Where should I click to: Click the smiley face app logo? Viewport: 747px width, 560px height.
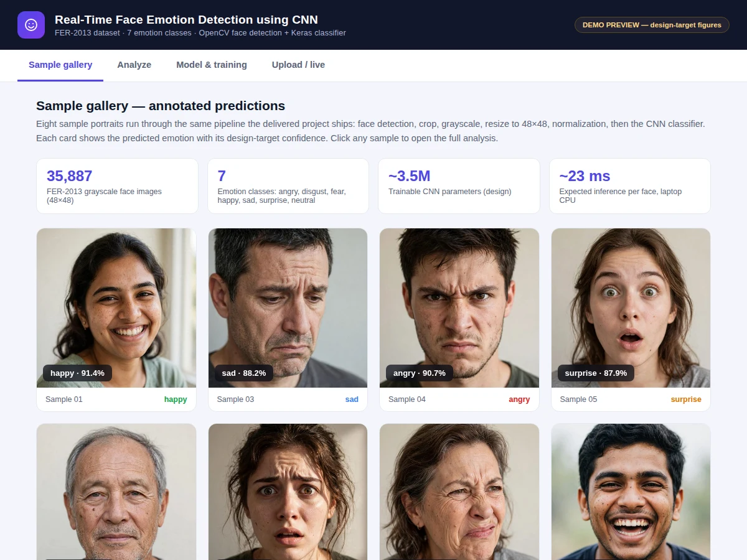(31, 25)
